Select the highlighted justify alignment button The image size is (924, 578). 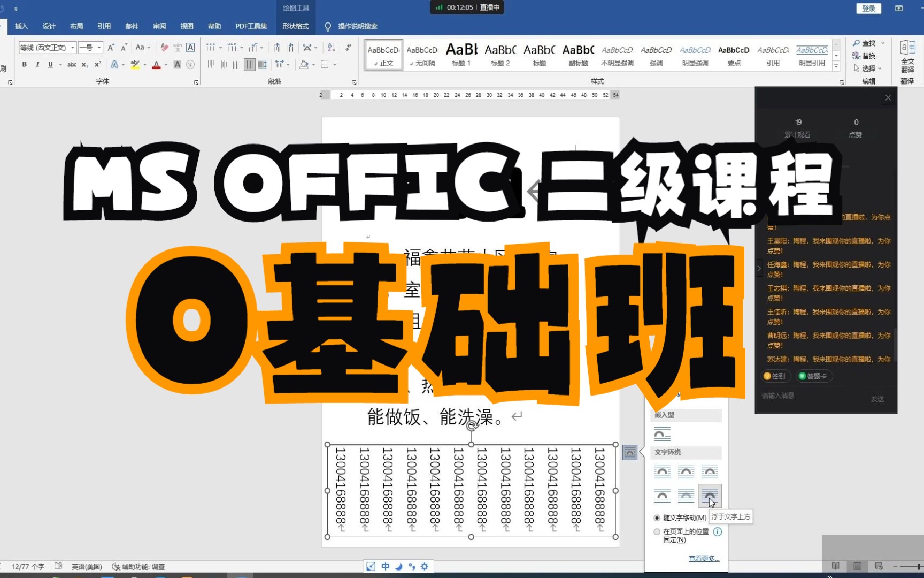250,65
